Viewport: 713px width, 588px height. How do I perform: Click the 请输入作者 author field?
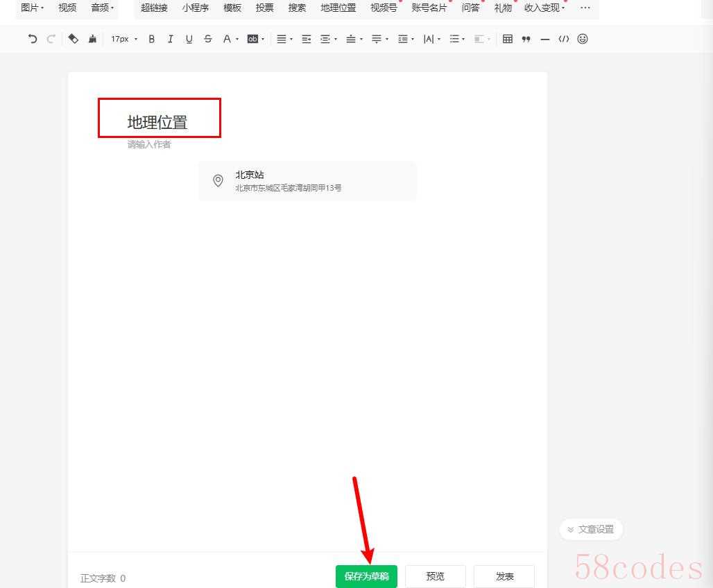point(149,144)
